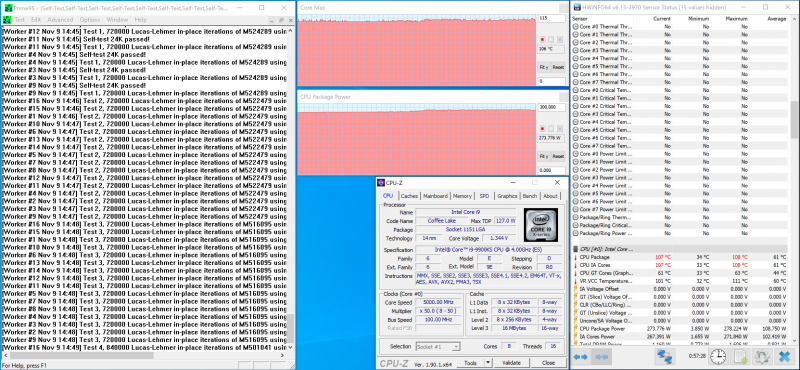Open Prime95 Edit menu

pyautogui.click(x=36, y=20)
